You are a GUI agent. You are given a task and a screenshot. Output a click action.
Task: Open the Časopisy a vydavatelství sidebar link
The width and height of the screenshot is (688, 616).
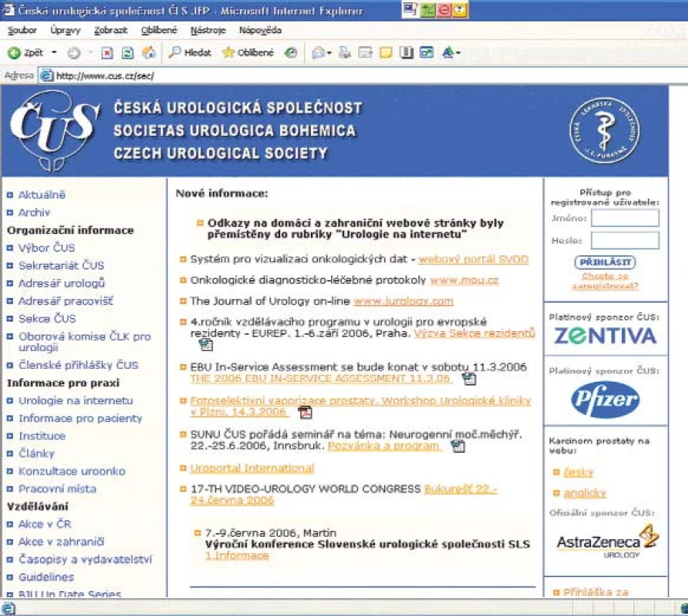[x=85, y=559]
